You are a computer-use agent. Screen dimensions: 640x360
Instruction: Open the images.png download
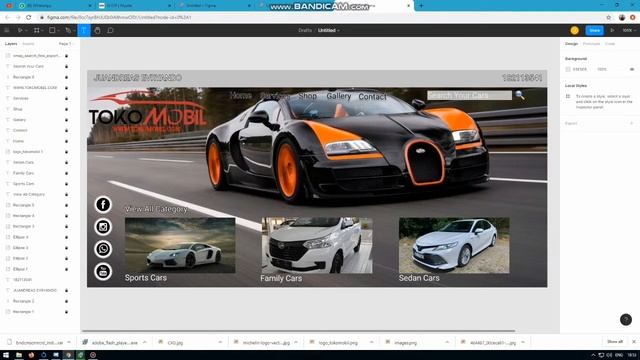(406, 342)
